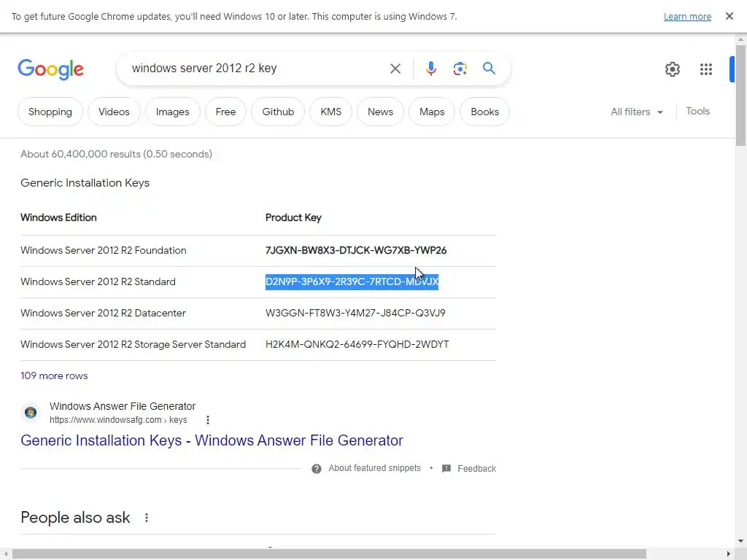This screenshot has height=560, width=747.
Task: Click Windows Server 2012 R2 Standard text
Action: 98,282
